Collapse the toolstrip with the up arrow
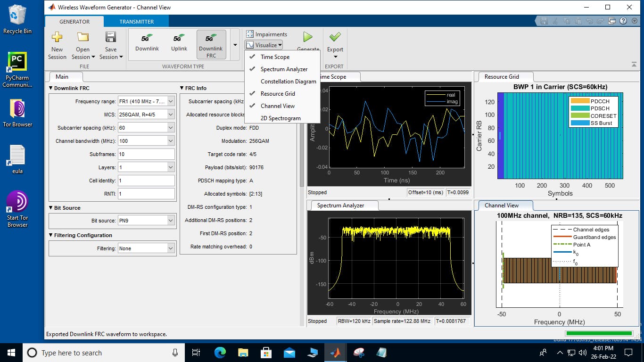 pos(634,65)
